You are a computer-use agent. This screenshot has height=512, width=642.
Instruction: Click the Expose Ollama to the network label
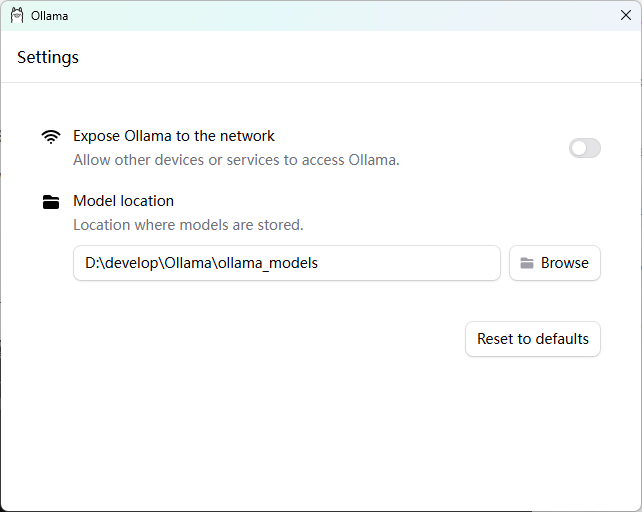(174, 136)
